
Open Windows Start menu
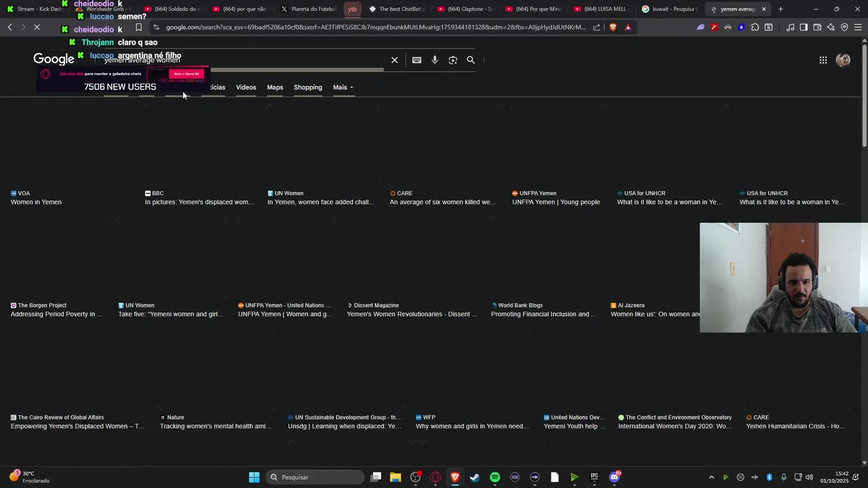coord(254,477)
